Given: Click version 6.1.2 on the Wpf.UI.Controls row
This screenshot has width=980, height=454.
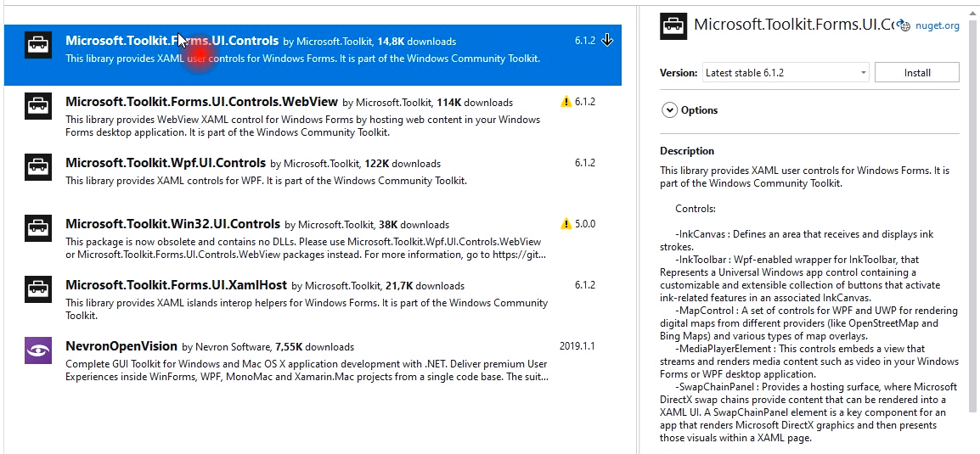Looking at the screenshot, I should pos(585,163).
